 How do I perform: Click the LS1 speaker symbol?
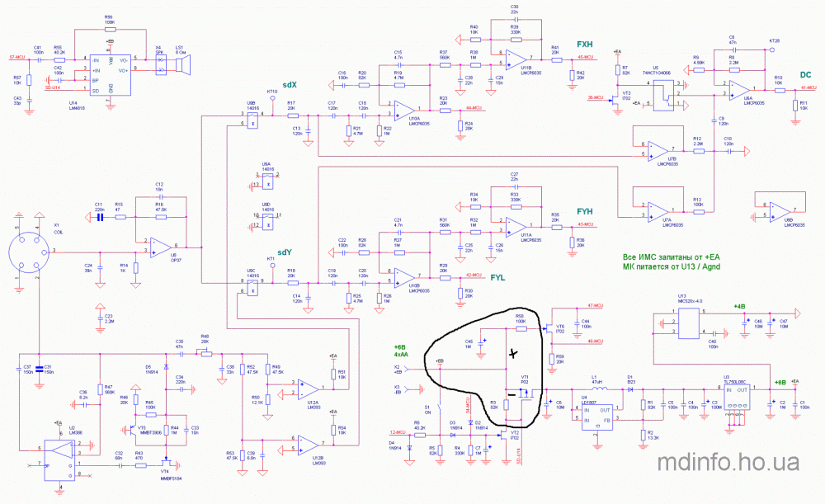click(181, 65)
